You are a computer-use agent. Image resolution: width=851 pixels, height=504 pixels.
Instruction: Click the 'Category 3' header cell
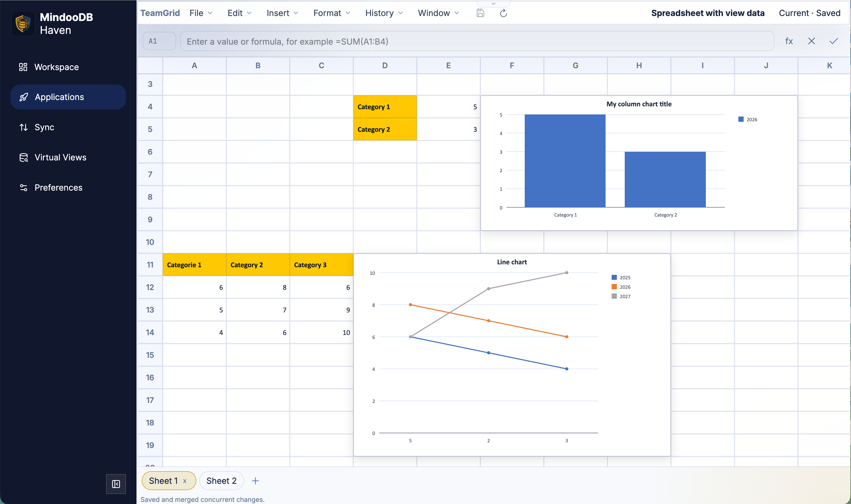pyautogui.click(x=321, y=265)
